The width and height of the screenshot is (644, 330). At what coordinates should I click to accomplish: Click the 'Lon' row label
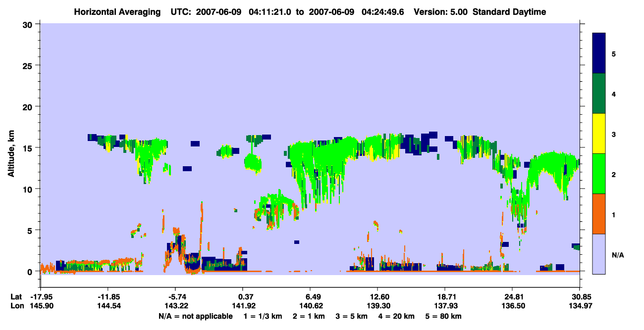(16, 306)
